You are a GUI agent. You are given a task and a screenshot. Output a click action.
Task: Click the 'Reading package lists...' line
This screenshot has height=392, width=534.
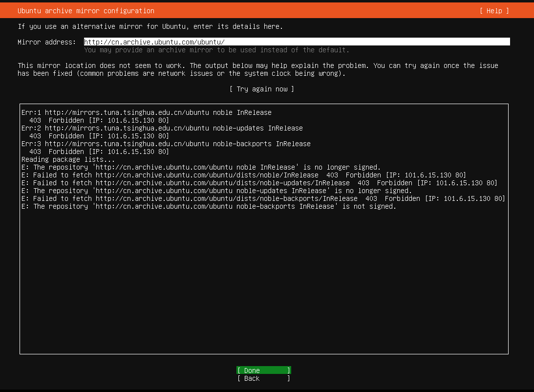coord(68,159)
